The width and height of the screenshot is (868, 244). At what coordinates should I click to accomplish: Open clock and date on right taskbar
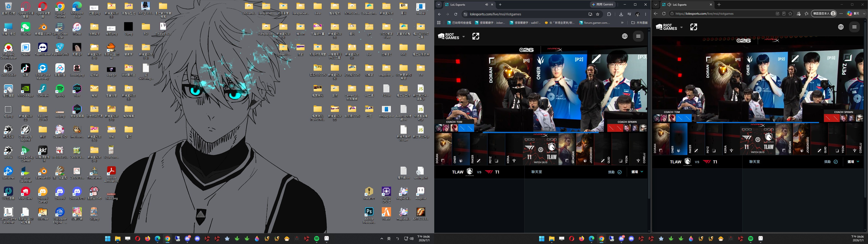click(857, 238)
